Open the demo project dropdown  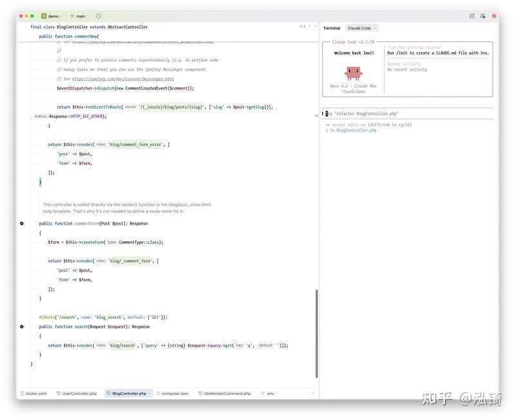pos(52,16)
